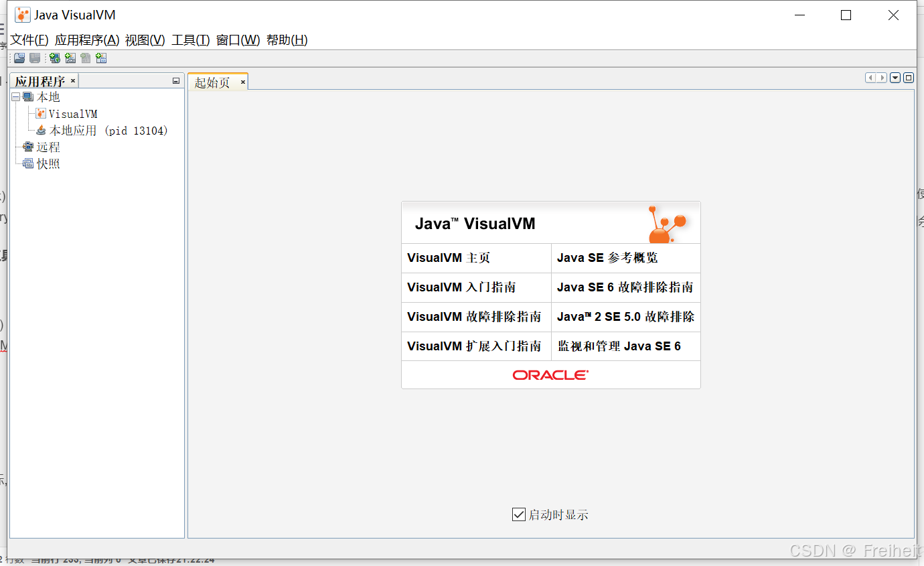Collapse the 本地 tree node

[16, 97]
